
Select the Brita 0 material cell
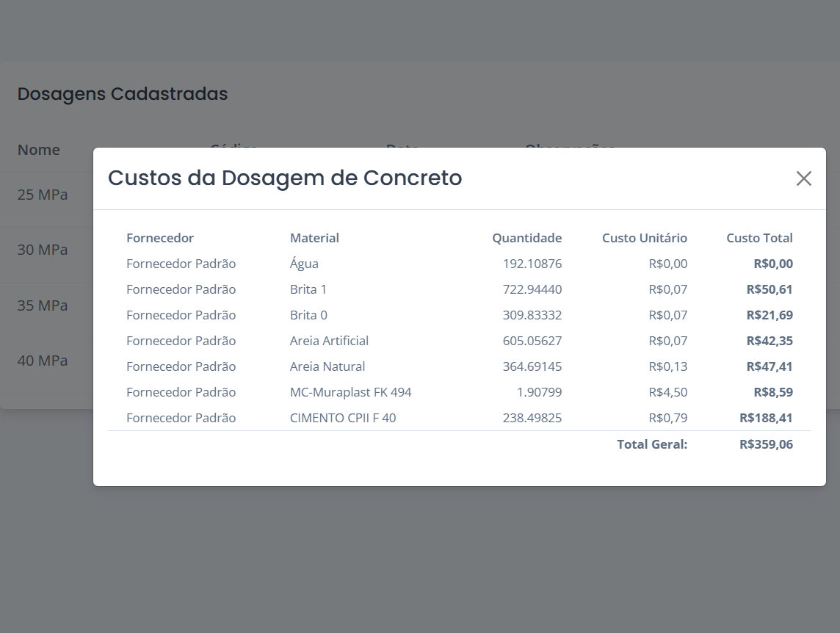pyautogui.click(x=308, y=315)
